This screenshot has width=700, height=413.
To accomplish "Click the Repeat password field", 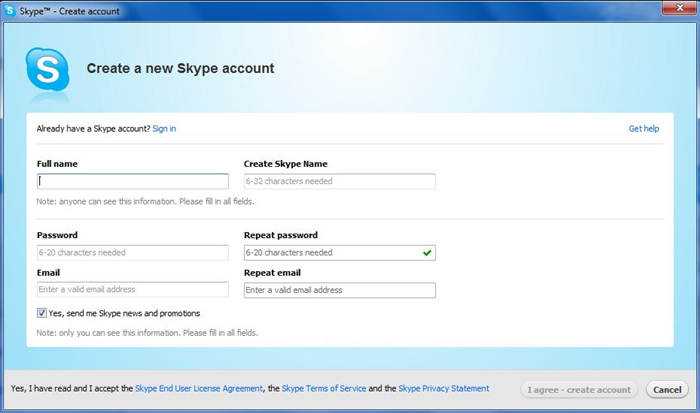I will point(339,253).
